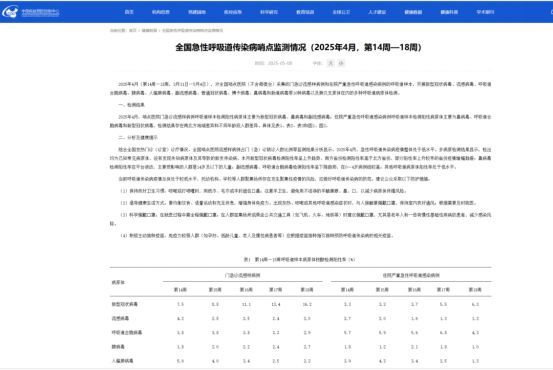
Task: Click the 腺病毒 row label
Action: [118, 347]
